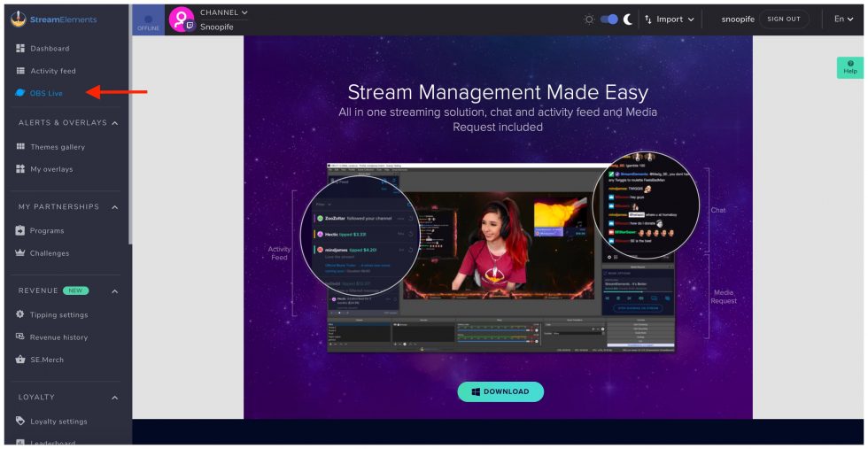The image size is (868, 449).
Task: Click the SE.Merch basket icon
Action: click(20, 360)
